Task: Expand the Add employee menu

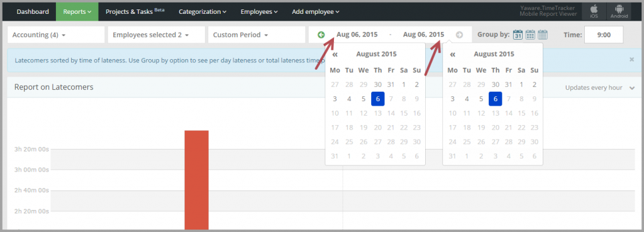Action: pos(316,11)
